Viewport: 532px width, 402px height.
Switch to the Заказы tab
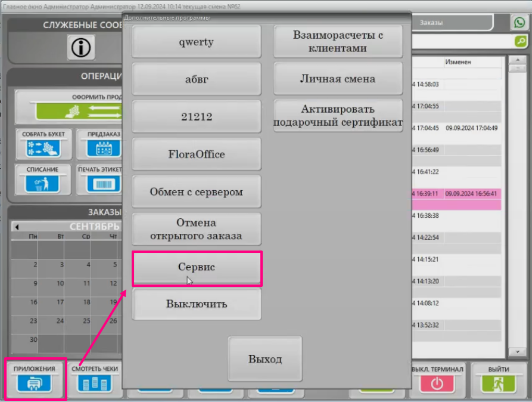click(x=451, y=23)
